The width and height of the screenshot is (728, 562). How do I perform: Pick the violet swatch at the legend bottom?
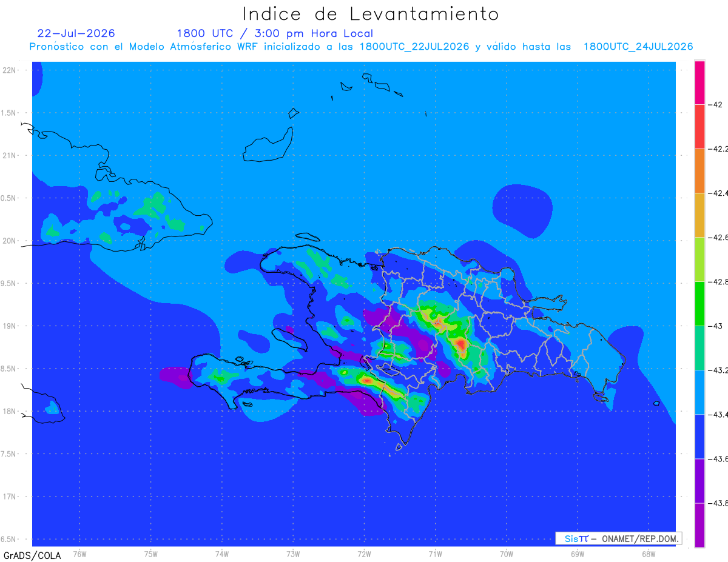click(x=699, y=525)
